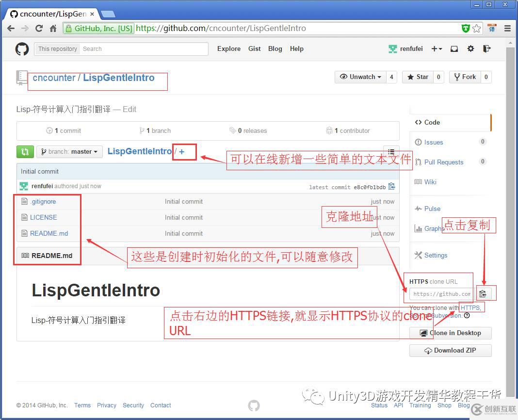518x420 pixels.
Task: Open the Training footer link
Action: click(x=420, y=405)
